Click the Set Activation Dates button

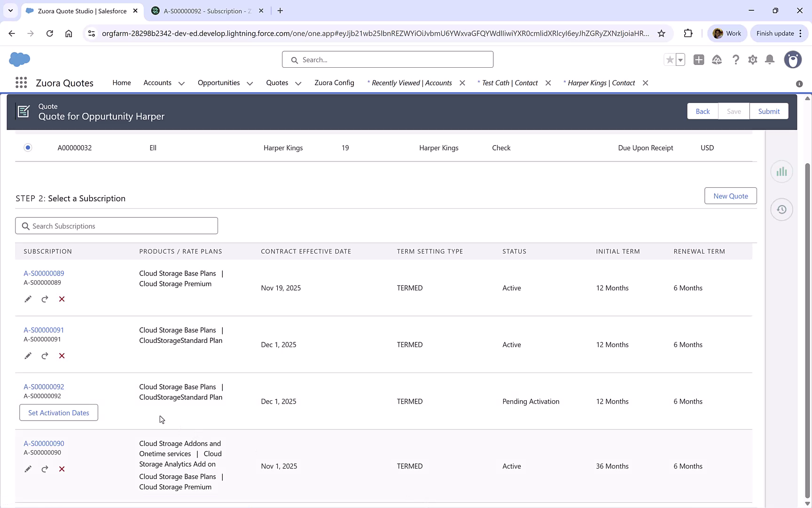(59, 413)
